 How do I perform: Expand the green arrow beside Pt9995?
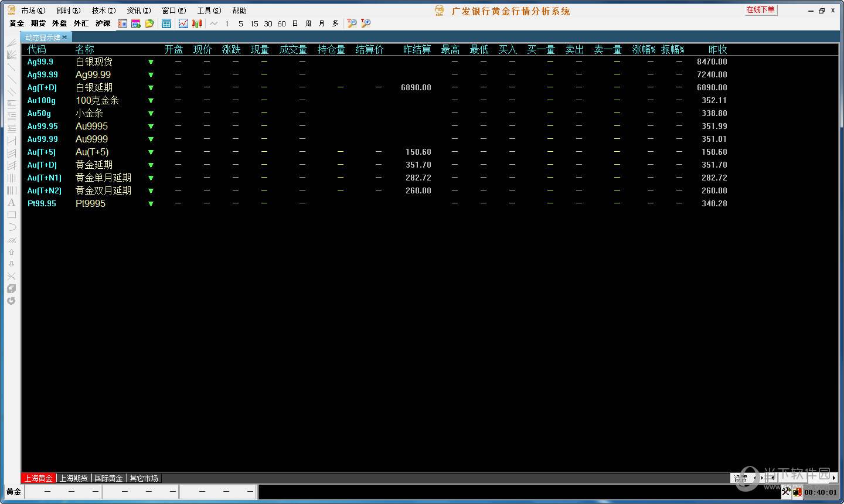pyautogui.click(x=151, y=204)
